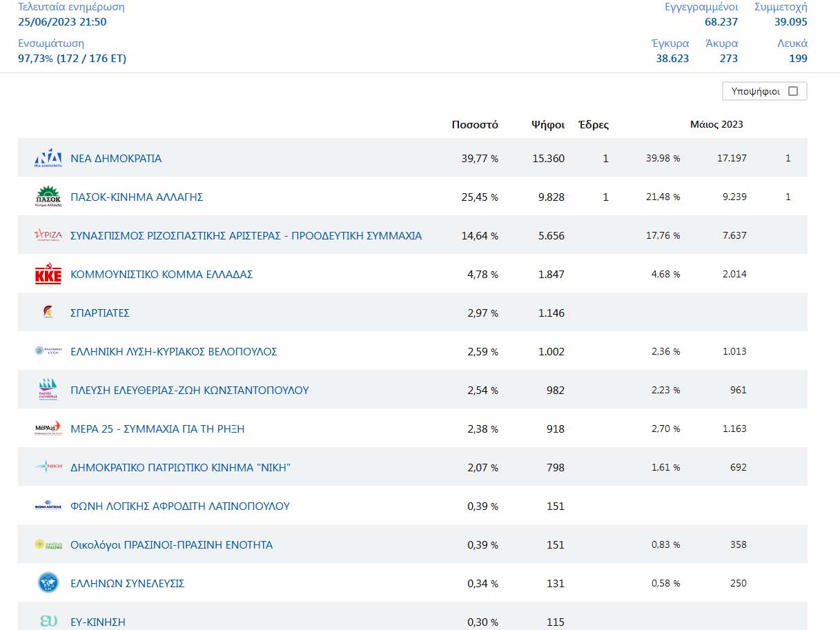Click the Έδρες column header
The image size is (840, 630).
[594, 125]
